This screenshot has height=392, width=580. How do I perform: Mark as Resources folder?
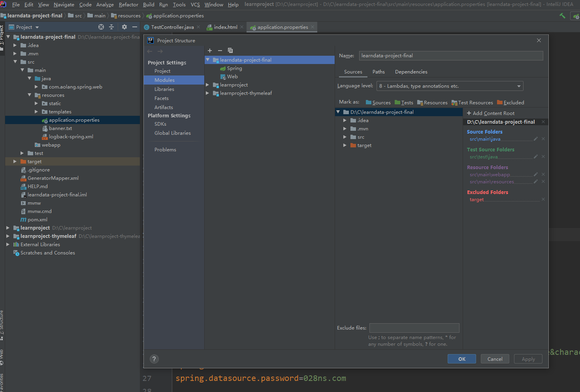pyautogui.click(x=432, y=102)
